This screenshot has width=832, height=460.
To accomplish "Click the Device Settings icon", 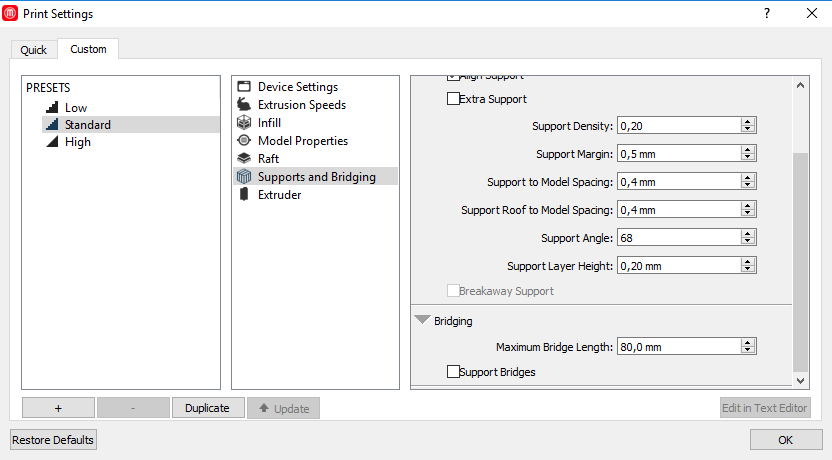I will click(x=243, y=87).
